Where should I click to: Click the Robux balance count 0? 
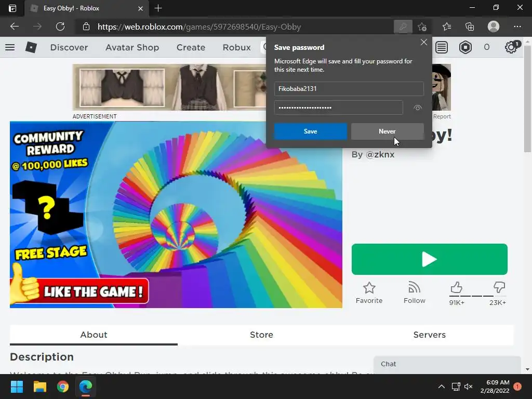click(486, 47)
